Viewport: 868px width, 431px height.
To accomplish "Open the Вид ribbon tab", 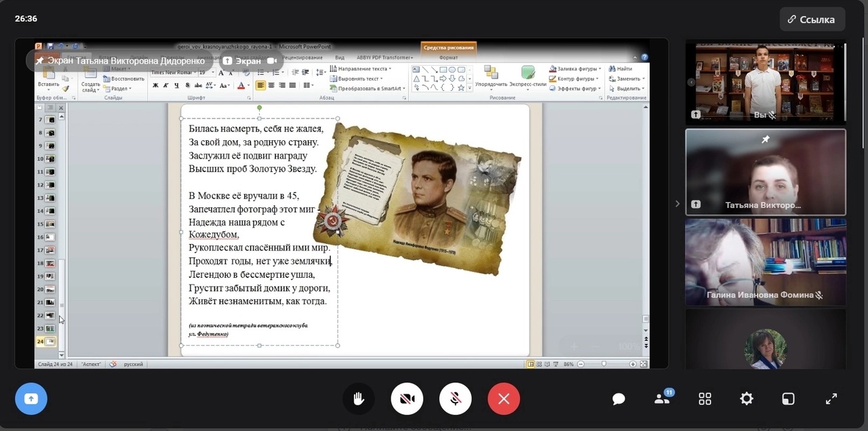I will [x=340, y=58].
